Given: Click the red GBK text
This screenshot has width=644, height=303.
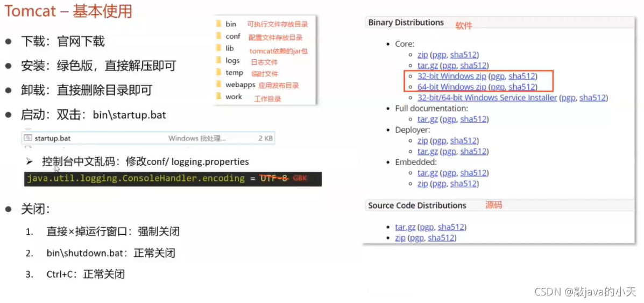Looking at the screenshot, I should (300, 179).
